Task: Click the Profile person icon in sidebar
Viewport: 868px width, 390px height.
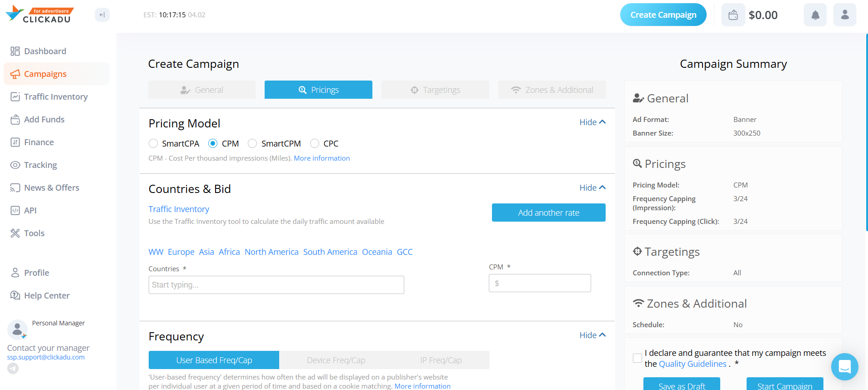Action: pos(15,273)
